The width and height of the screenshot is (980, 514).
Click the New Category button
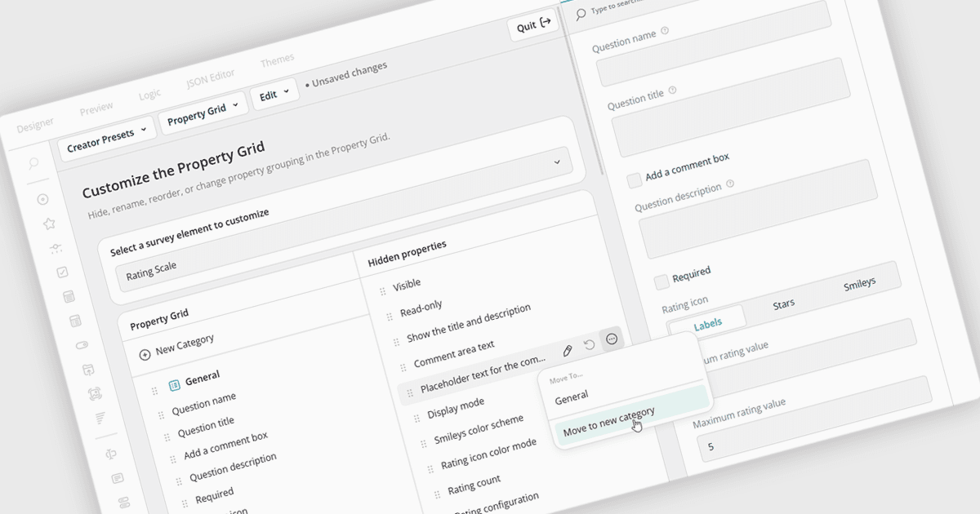[176, 346]
